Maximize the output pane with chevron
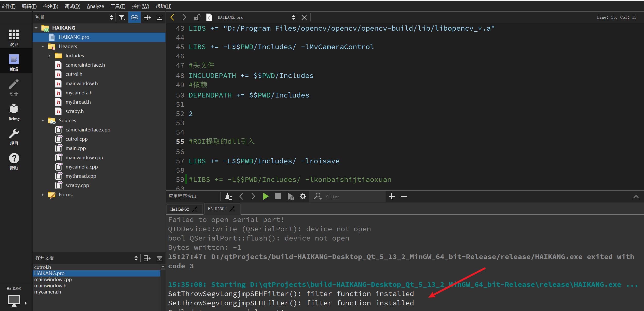 point(636,197)
